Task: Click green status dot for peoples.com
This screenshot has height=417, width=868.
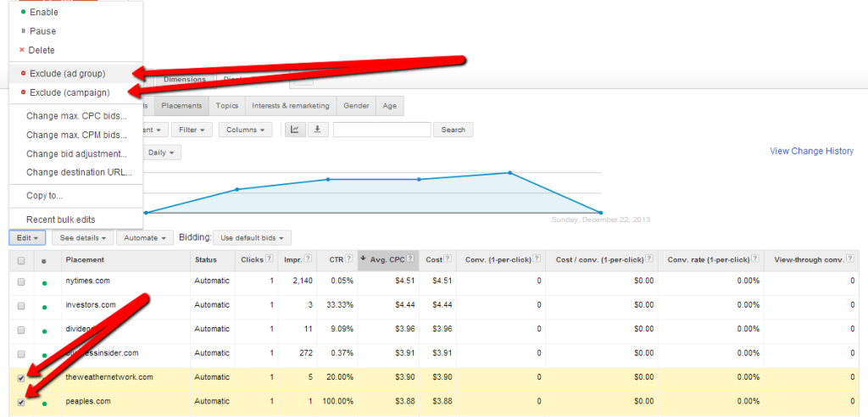Action: (44, 403)
